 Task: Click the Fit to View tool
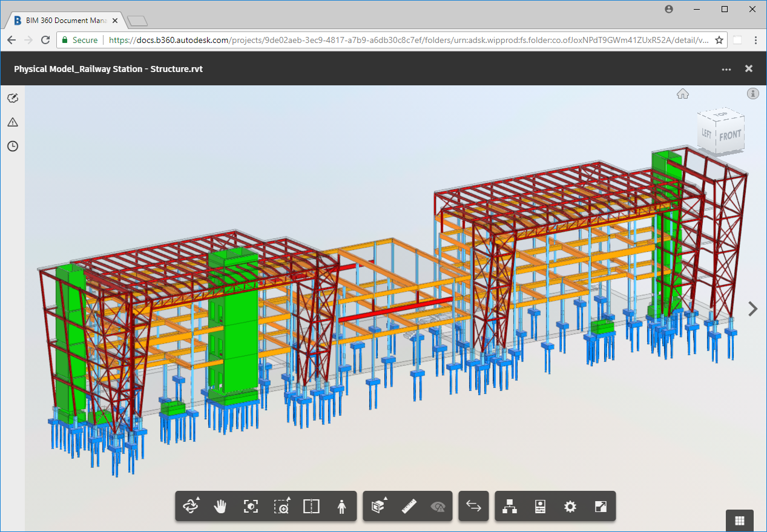[251, 507]
